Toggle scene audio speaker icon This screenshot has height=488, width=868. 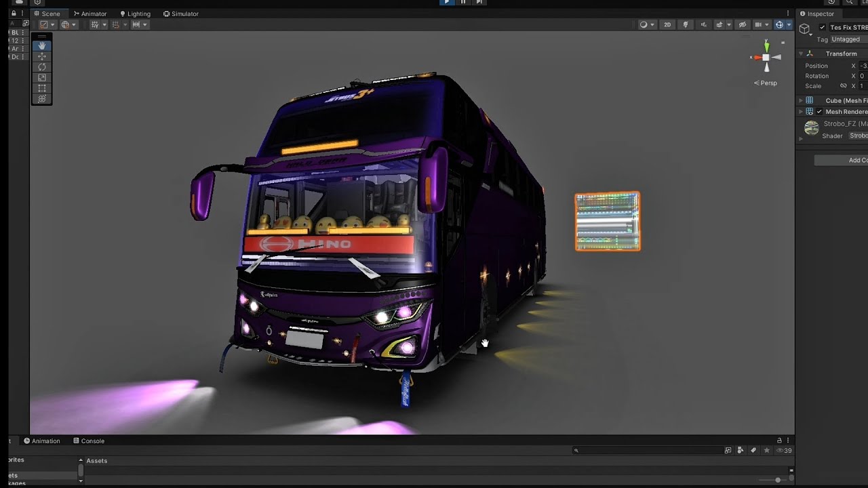(703, 24)
